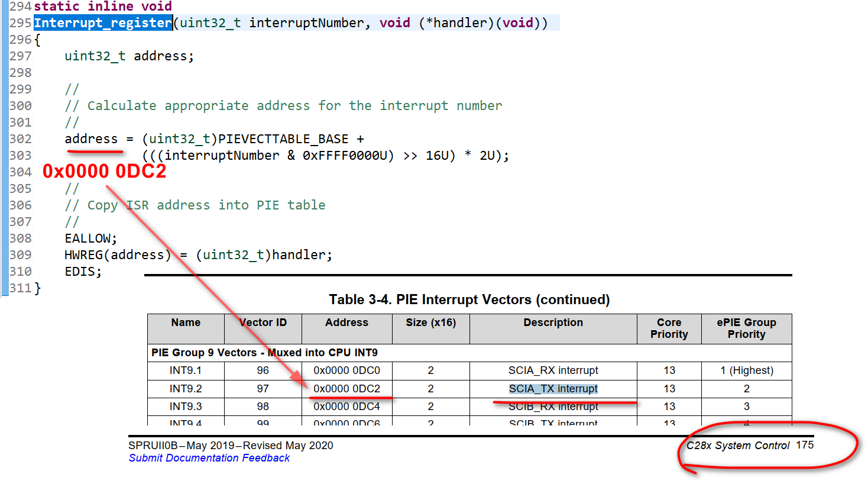Click the 'PIE Group 9 Vectors' group row

point(469,353)
